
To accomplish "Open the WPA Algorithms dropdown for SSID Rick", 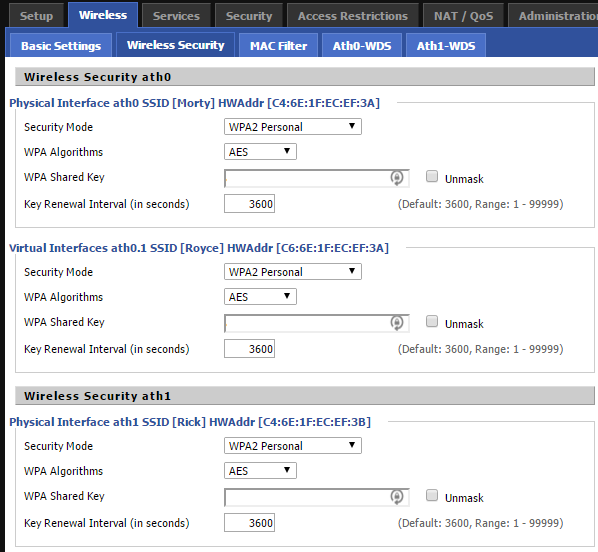I will pyautogui.click(x=260, y=471).
